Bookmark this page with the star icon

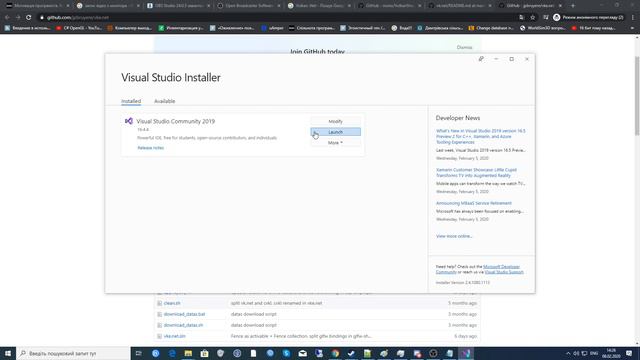click(533, 18)
